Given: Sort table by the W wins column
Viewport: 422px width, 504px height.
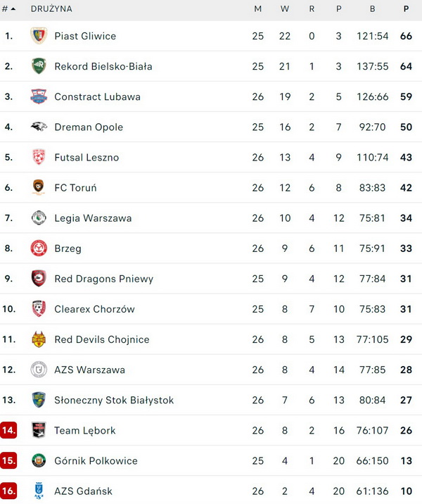Looking at the screenshot, I should 284,9.
